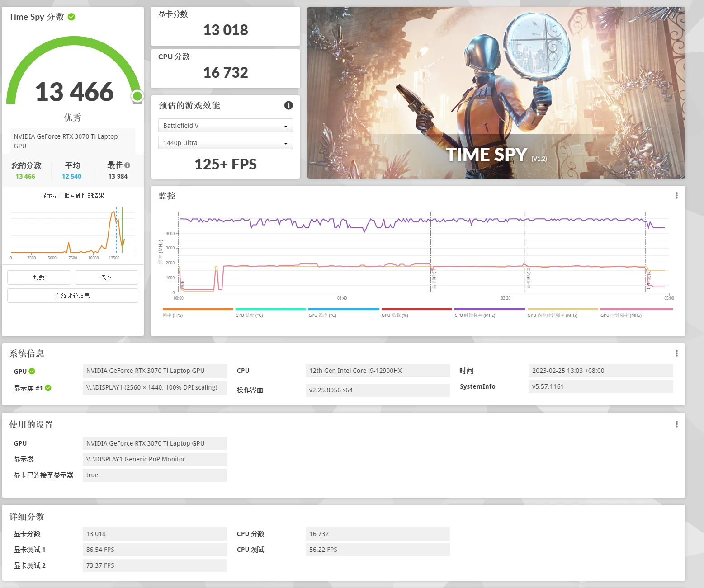Image resolution: width=704 pixels, height=588 pixels.
Task: Click your score value 13 466 under 您的分数
Action: coord(25,176)
